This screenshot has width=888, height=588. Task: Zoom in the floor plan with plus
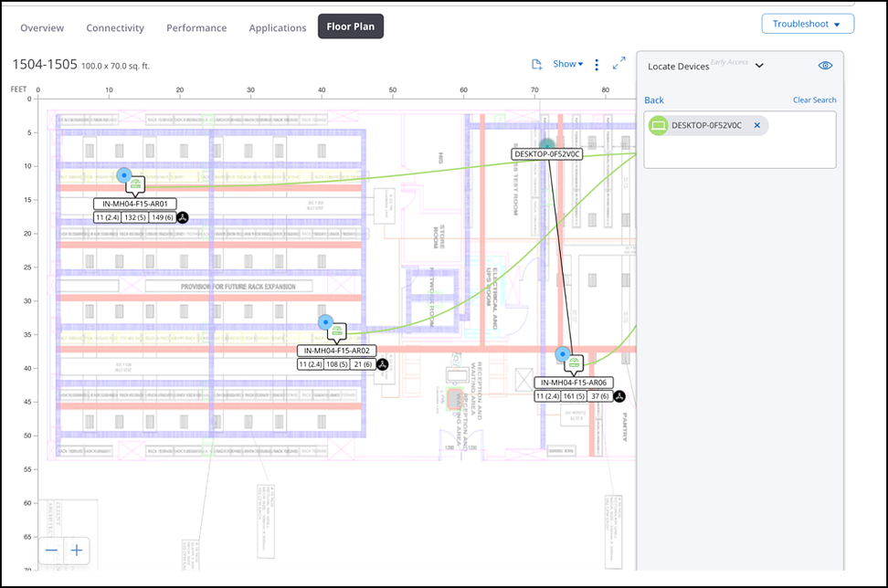coord(77,550)
